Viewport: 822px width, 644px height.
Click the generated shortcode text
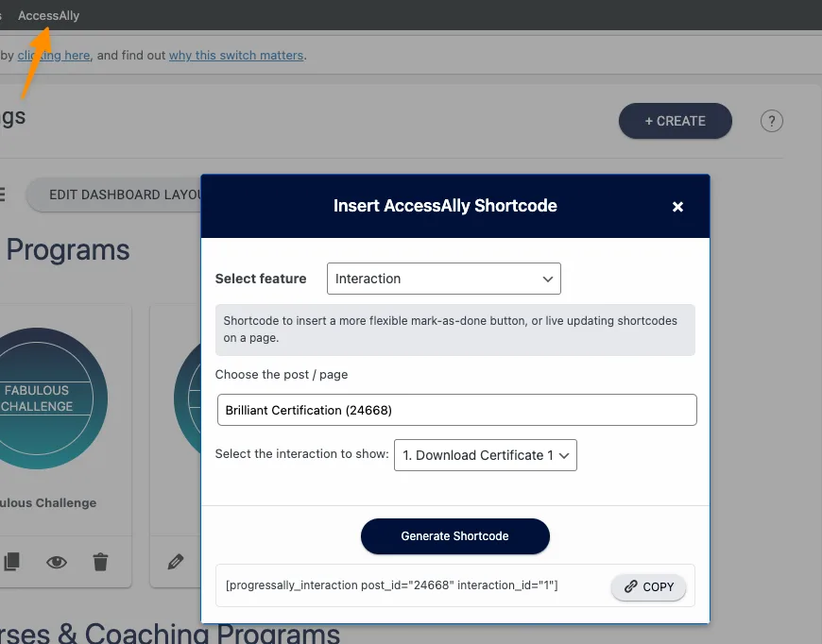391,585
